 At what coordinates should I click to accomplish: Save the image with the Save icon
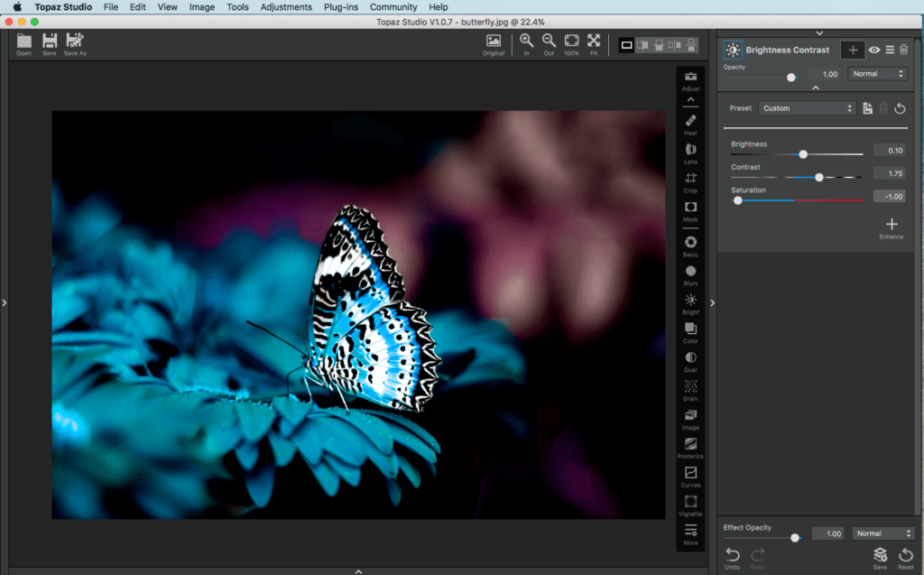(50, 44)
